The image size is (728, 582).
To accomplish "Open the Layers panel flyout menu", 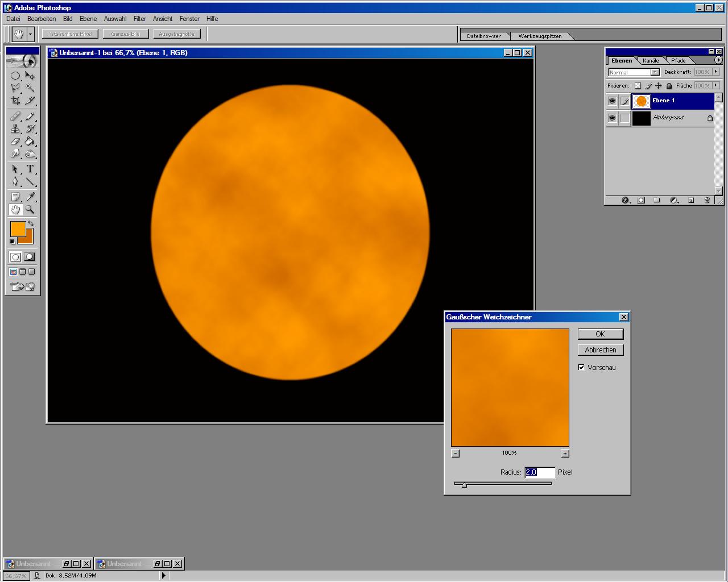I will pos(718,60).
